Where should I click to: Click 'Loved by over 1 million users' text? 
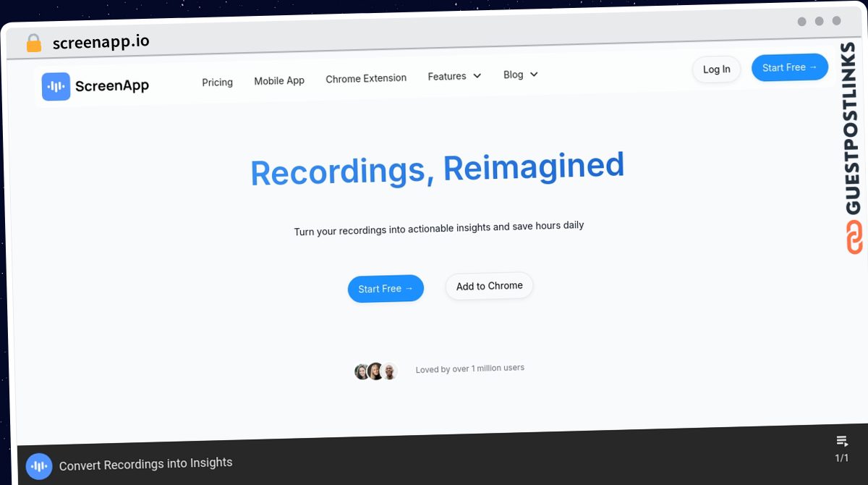tap(470, 368)
